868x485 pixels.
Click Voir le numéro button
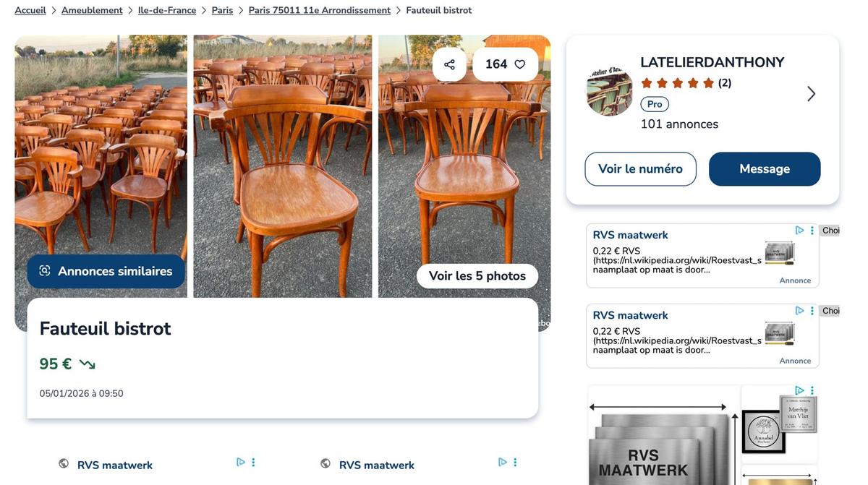(640, 169)
